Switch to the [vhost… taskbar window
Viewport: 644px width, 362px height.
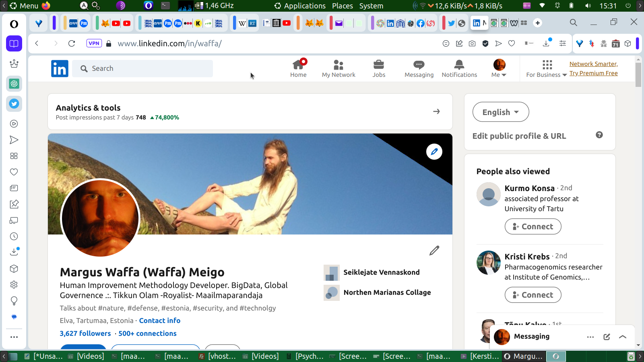(218, 356)
